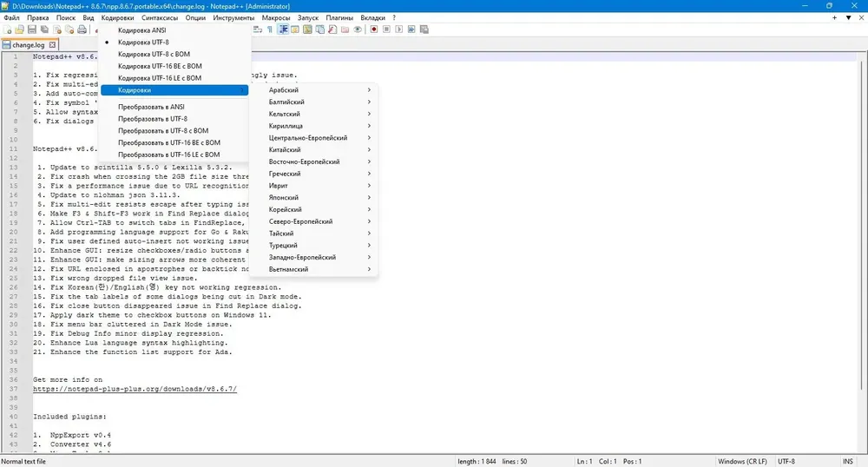Switch to the change.log tab
The image size is (868, 467).
(x=28, y=45)
